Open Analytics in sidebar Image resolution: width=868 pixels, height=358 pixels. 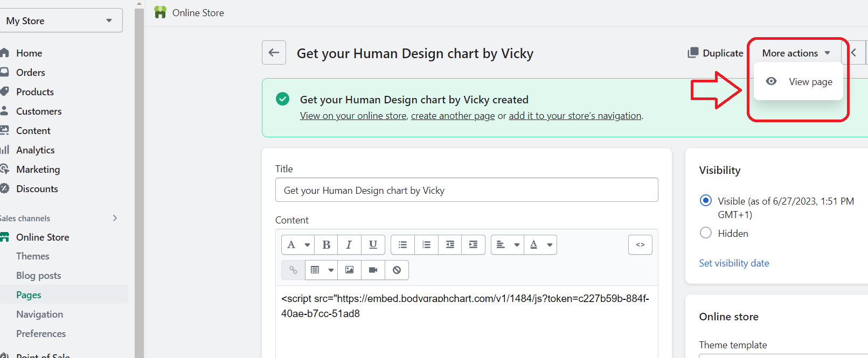(36, 150)
